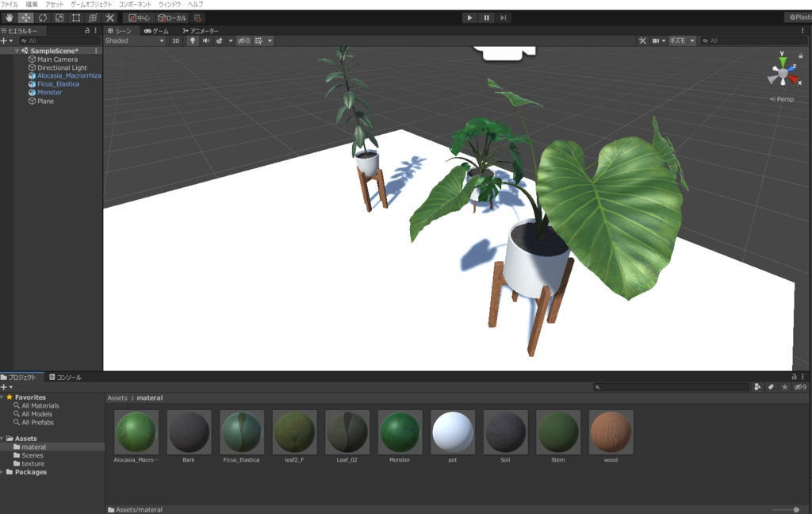
Task: Switch to the ゲーム view tab
Action: pos(159,31)
